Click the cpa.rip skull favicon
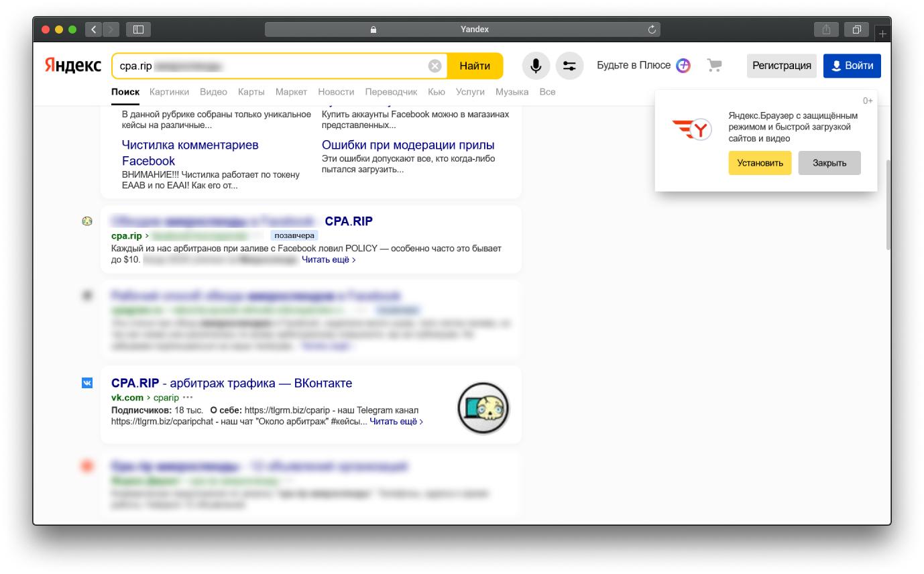 (87, 221)
